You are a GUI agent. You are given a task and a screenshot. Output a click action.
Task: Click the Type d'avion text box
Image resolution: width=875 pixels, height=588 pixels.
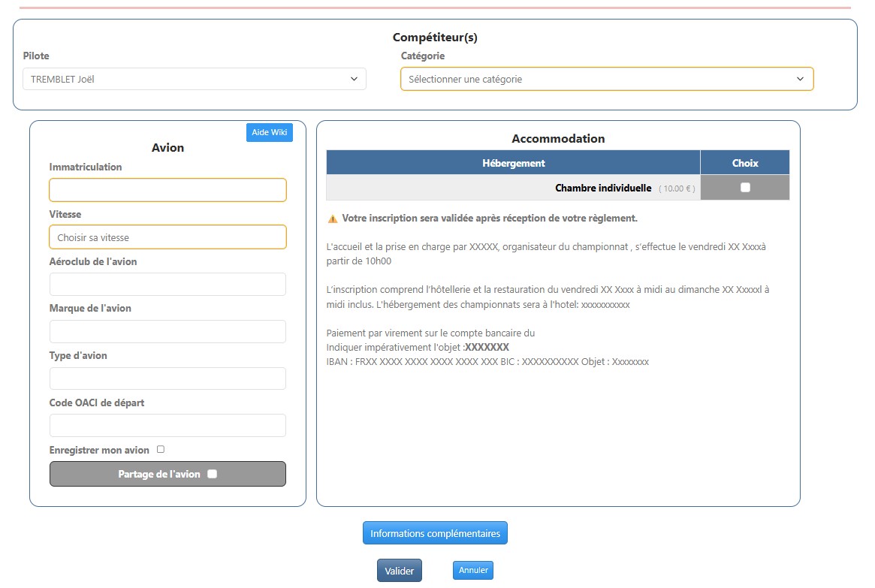(167, 378)
